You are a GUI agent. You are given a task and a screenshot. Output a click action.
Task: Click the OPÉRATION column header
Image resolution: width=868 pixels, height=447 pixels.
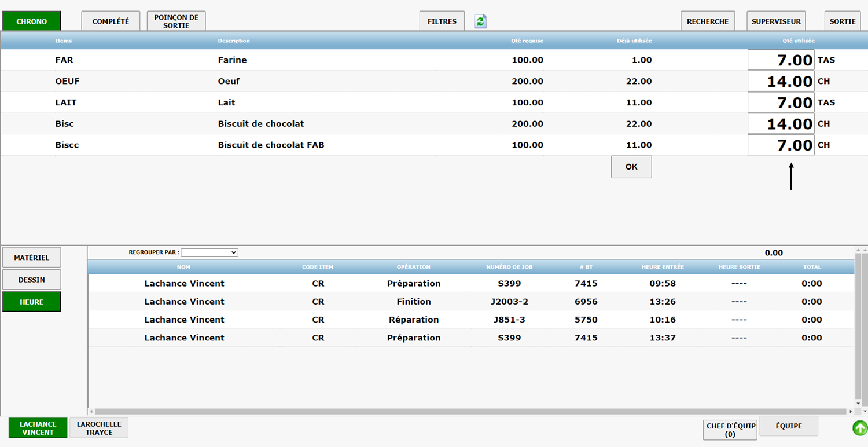413,267
